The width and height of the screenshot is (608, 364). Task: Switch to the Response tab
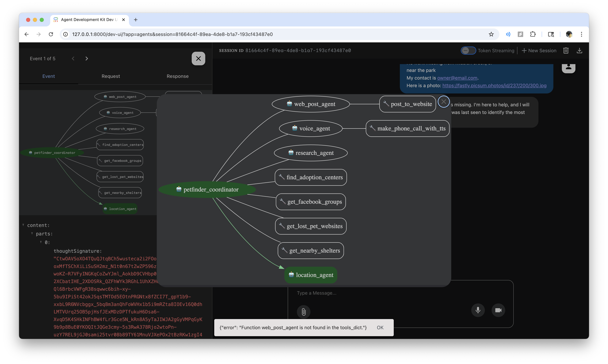coord(178,76)
